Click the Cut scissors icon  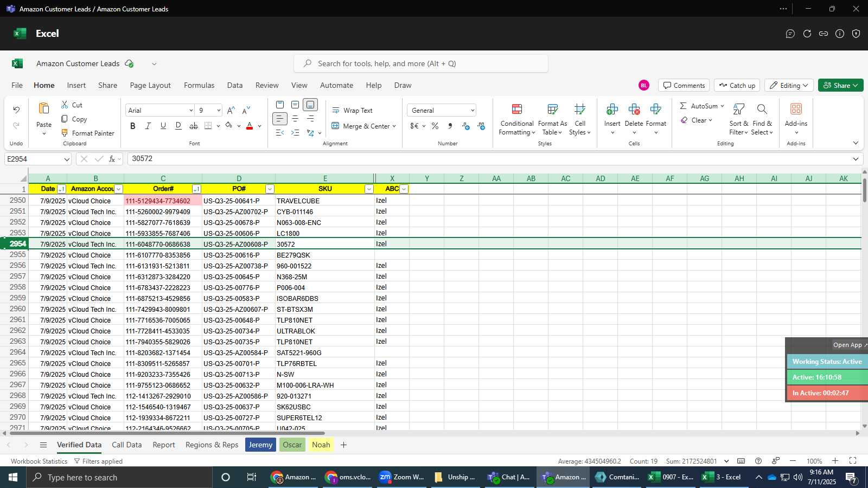(65, 105)
